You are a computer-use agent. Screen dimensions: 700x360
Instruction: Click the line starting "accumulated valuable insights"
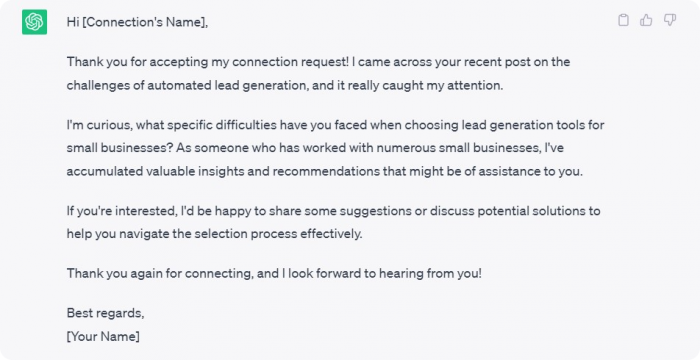click(325, 171)
